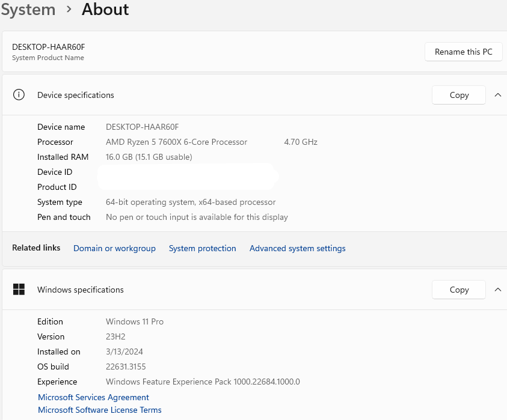Click the OS build number 22631.3155
507x420 pixels.
tap(126, 367)
